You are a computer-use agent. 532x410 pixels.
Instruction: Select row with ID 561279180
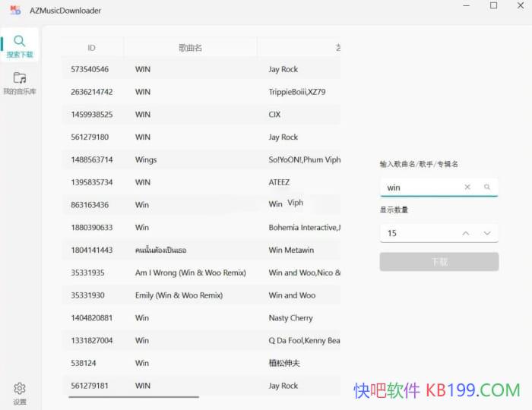(201, 137)
